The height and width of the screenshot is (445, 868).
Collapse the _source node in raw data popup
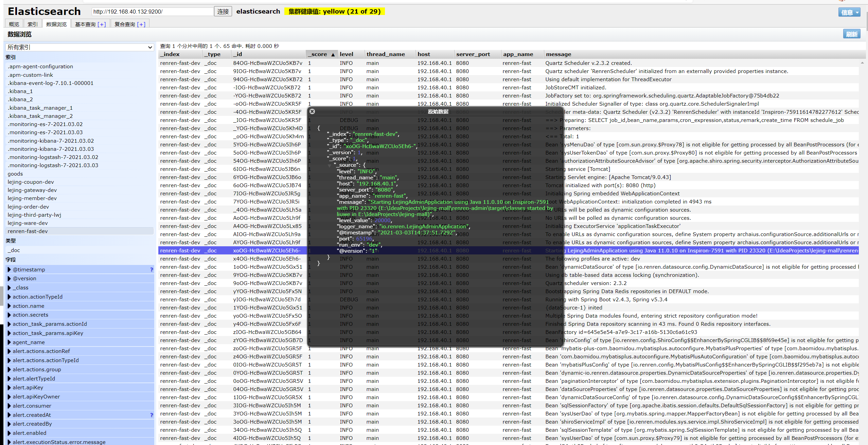pyautogui.click(x=329, y=165)
